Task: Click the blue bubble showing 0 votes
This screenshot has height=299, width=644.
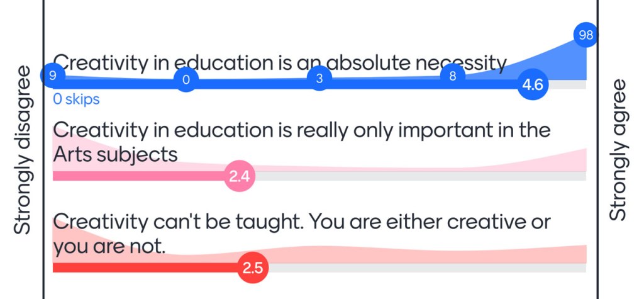Action: tap(186, 80)
